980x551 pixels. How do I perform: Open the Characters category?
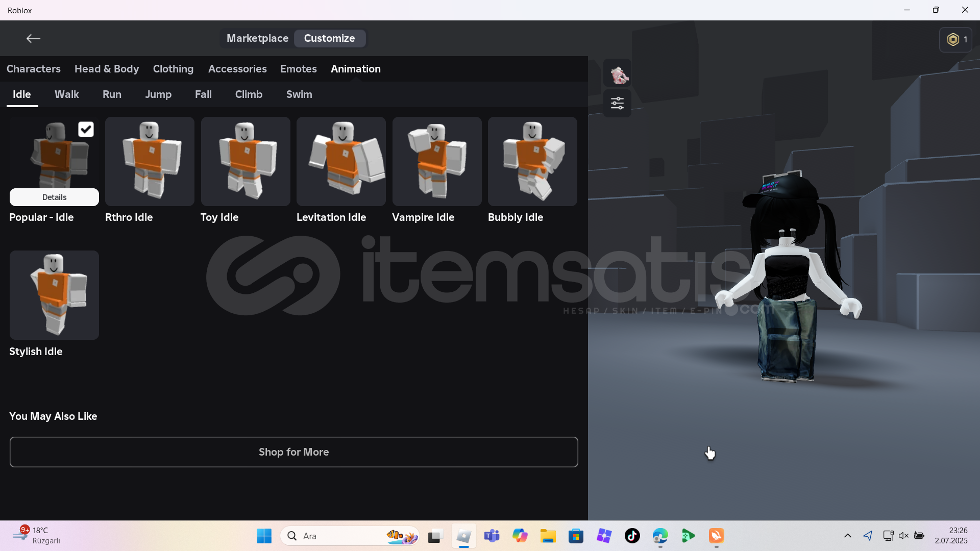[x=34, y=69]
